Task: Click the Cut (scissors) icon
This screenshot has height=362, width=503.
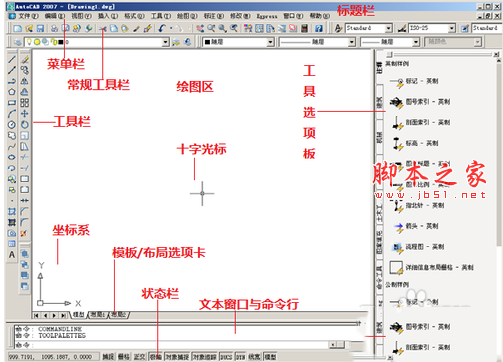Action: 103,29
